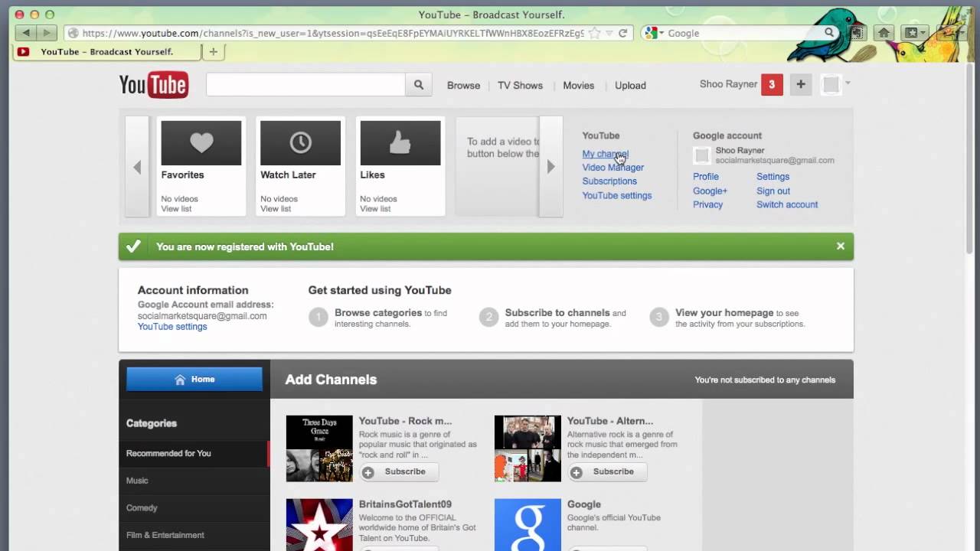The image size is (980, 551).
Task: Click the search magnifier button
Action: point(419,85)
